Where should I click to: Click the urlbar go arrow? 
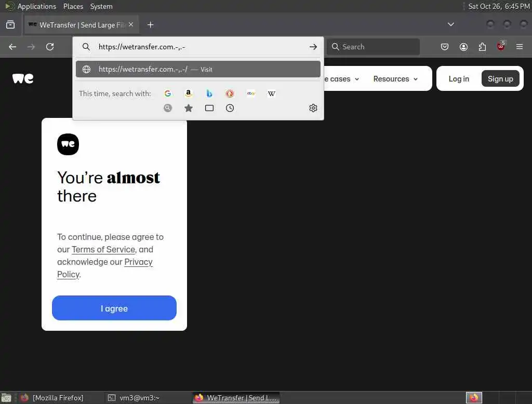point(313,47)
